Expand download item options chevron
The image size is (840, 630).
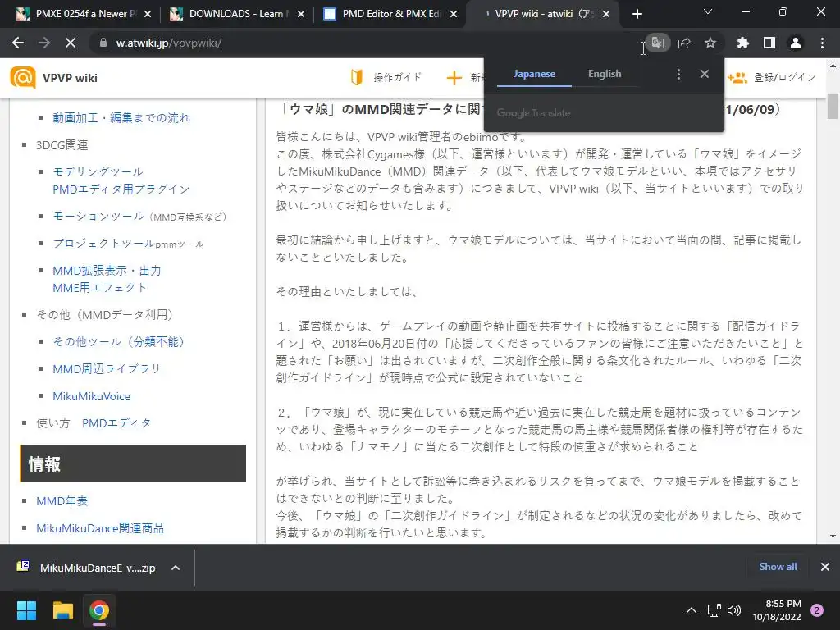tap(176, 568)
